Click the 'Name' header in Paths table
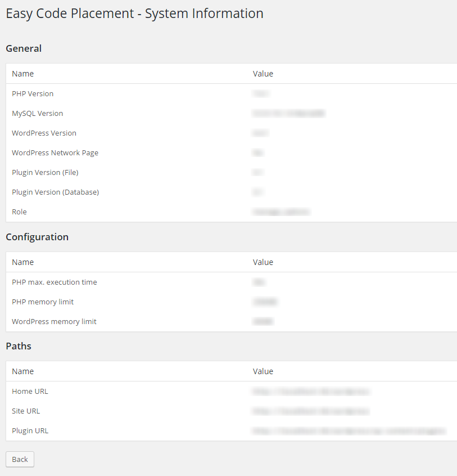Viewport: 457px width, 476px height. [22, 371]
